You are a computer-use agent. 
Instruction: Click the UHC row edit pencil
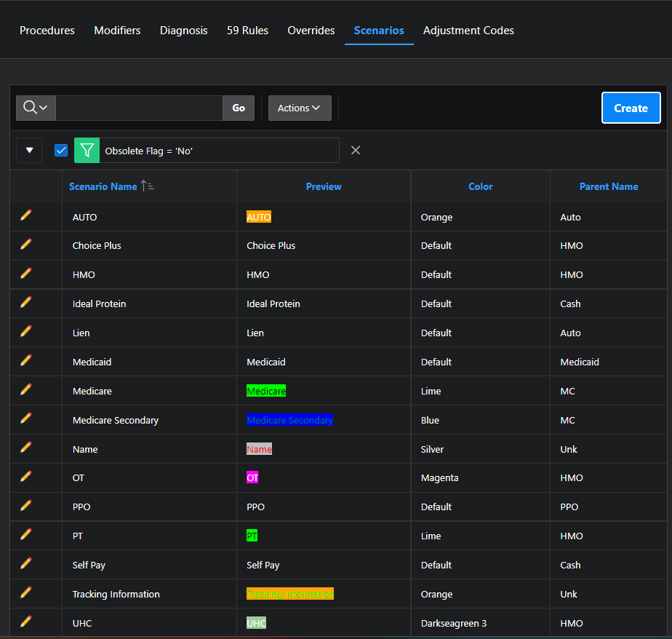[x=26, y=622]
